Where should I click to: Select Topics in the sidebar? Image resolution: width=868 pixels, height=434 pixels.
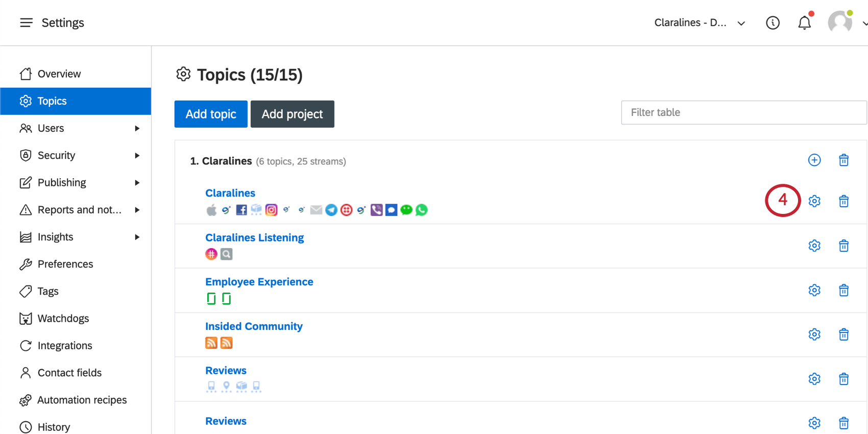[x=76, y=101]
